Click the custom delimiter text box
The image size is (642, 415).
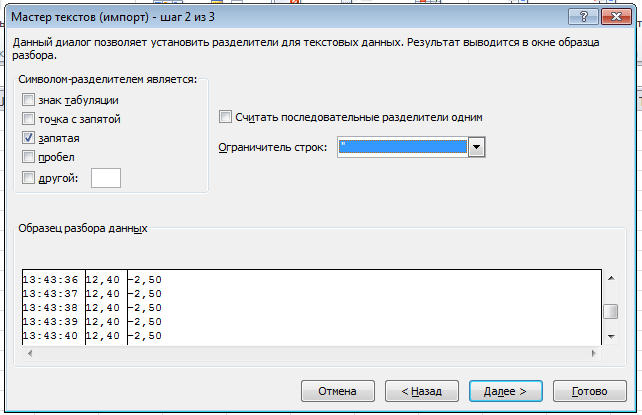click(105, 178)
